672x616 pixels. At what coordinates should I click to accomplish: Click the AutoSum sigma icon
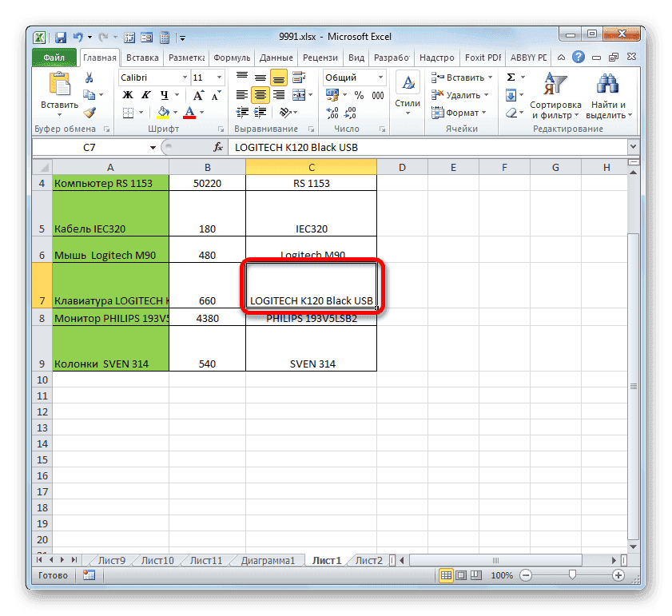pos(511,77)
